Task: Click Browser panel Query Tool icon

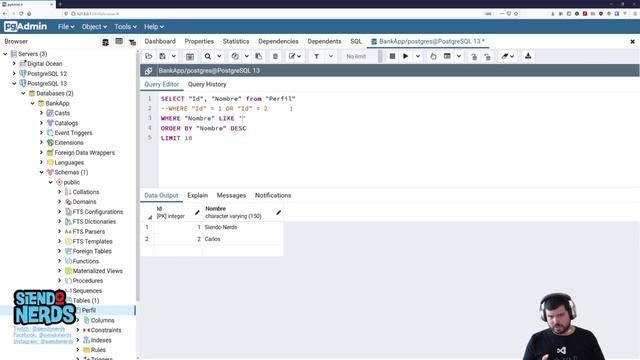Action: 105,42
